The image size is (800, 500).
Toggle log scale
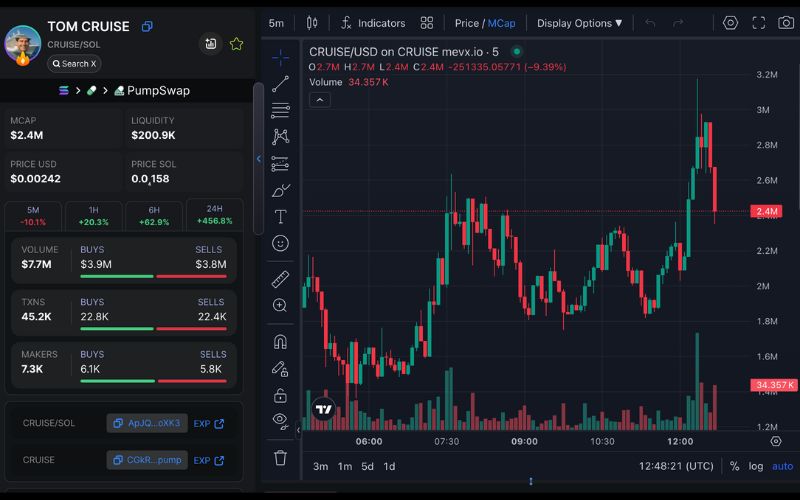pos(756,466)
